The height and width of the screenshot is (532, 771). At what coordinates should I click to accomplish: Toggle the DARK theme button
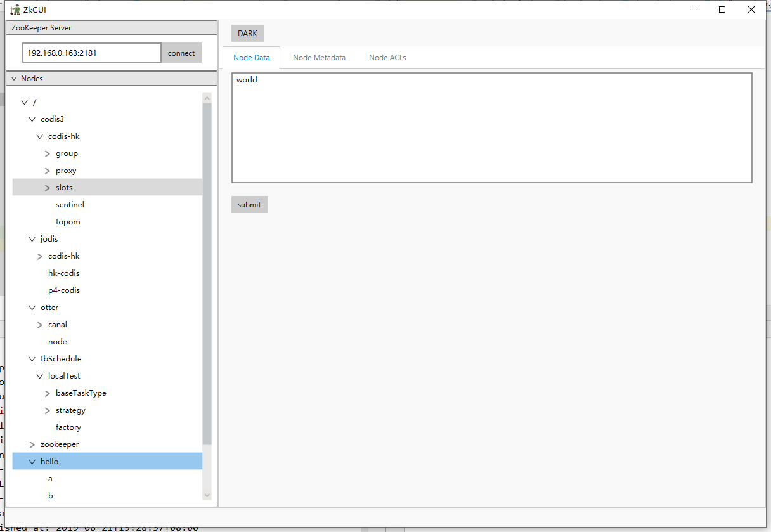pos(247,34)
